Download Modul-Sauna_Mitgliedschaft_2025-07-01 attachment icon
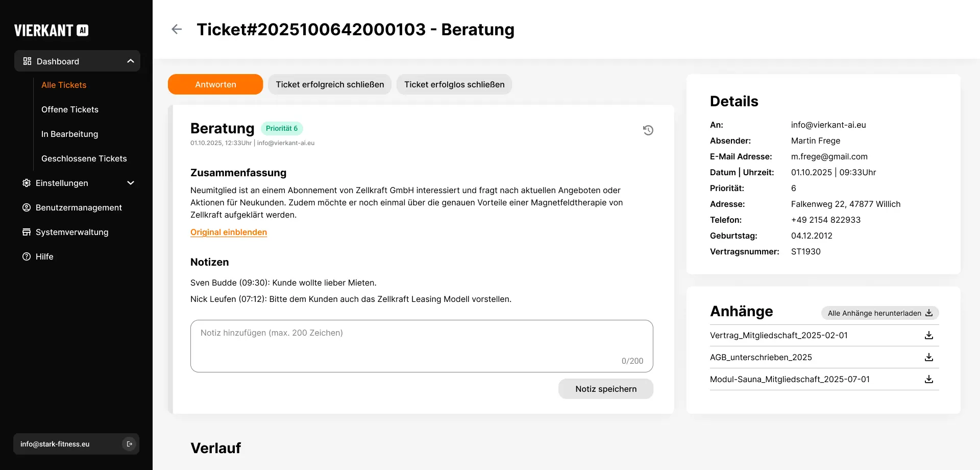Screen dimensions: 980x470 point(928,379)
